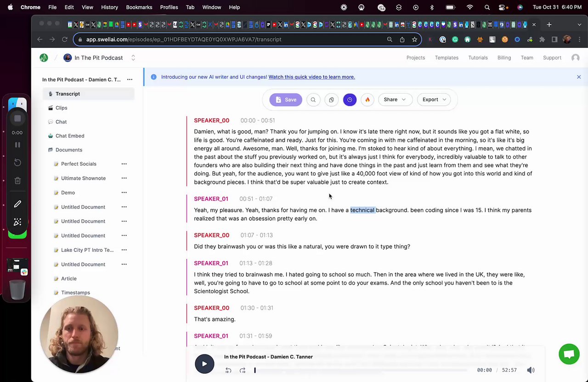The width and height of the screenshot is (588, 382).
Task: Bookmark this page with star icon
Action: (x=414, y=40)
